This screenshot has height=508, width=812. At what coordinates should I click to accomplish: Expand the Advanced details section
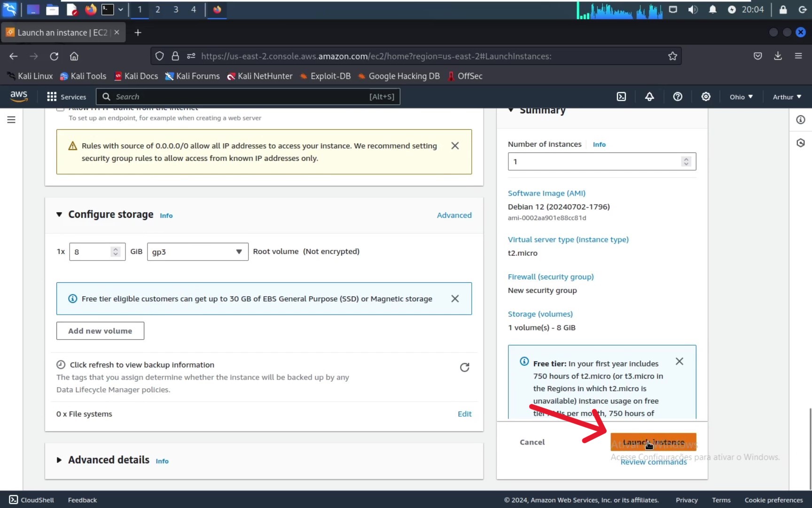[59, 460]
